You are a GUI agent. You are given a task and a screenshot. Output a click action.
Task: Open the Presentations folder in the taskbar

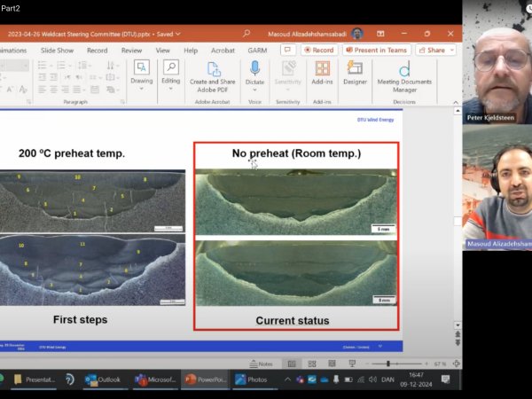click(35, 379)
